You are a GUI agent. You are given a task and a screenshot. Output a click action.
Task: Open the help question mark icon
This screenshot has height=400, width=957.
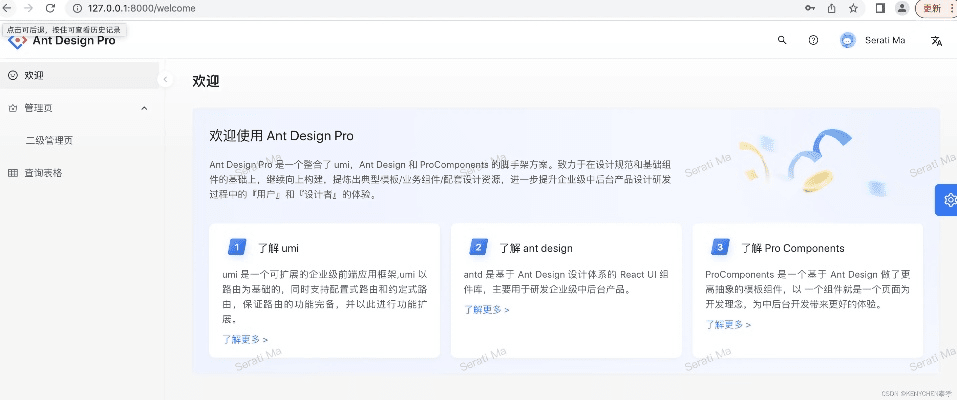point(813,41)
